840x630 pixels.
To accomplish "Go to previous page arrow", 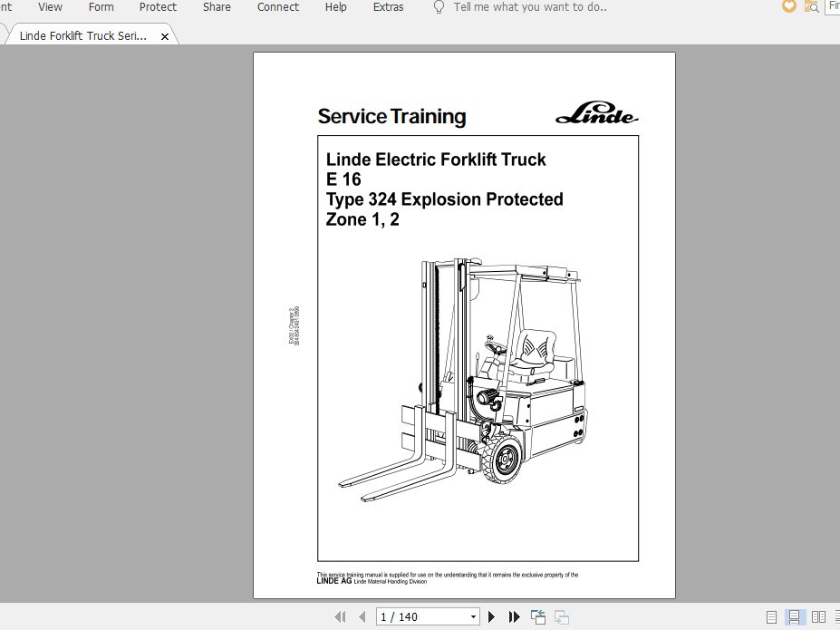I will click(x=362, y=616).
